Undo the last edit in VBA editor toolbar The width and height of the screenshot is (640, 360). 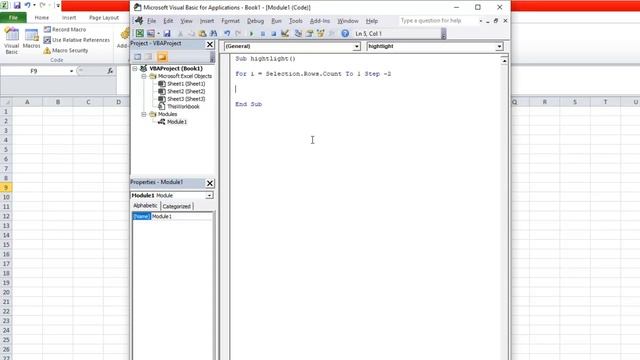(x=227, y=33)
